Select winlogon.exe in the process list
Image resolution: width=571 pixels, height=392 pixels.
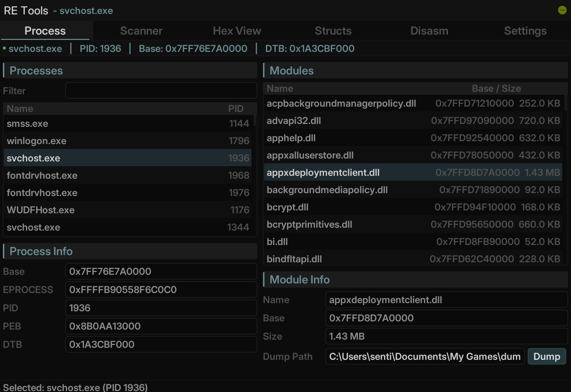coord(127,141)
